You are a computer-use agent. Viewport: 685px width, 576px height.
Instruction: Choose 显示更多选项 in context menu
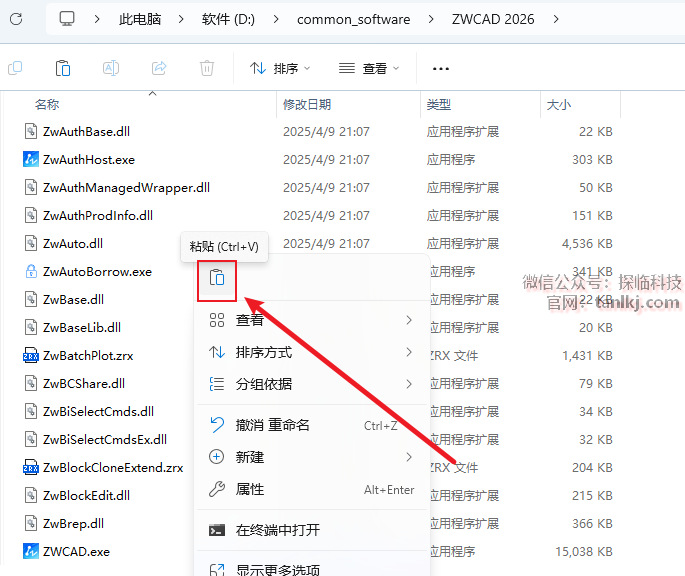pyautogui.click(x=312, y=569)
